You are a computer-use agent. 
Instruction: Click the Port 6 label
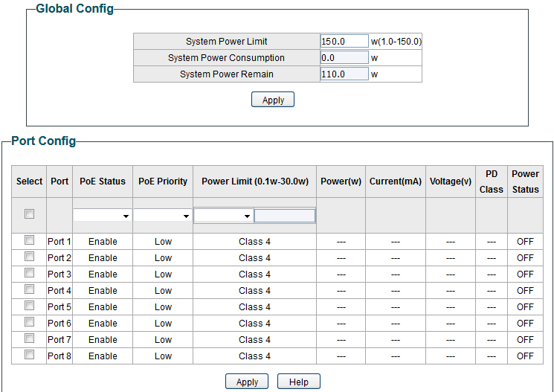point(59,323)
